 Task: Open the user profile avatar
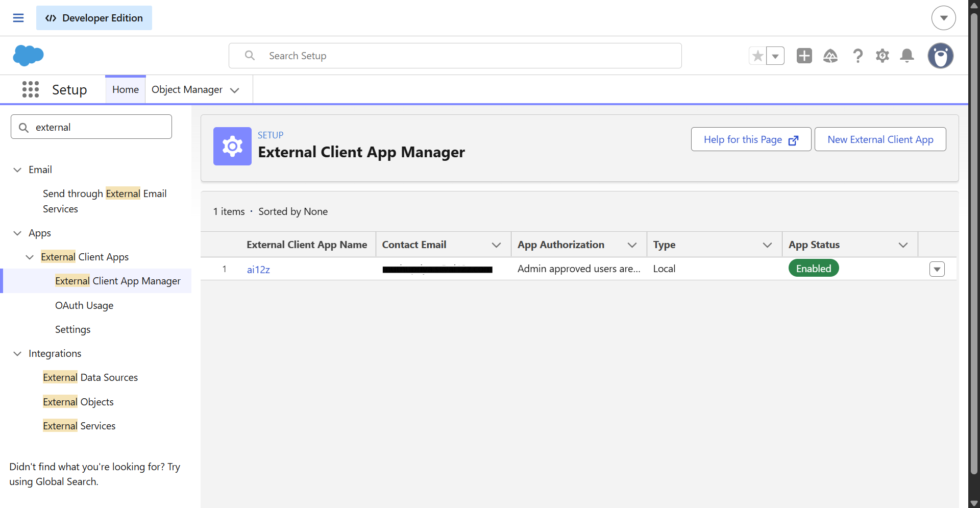tap(941, 56)
